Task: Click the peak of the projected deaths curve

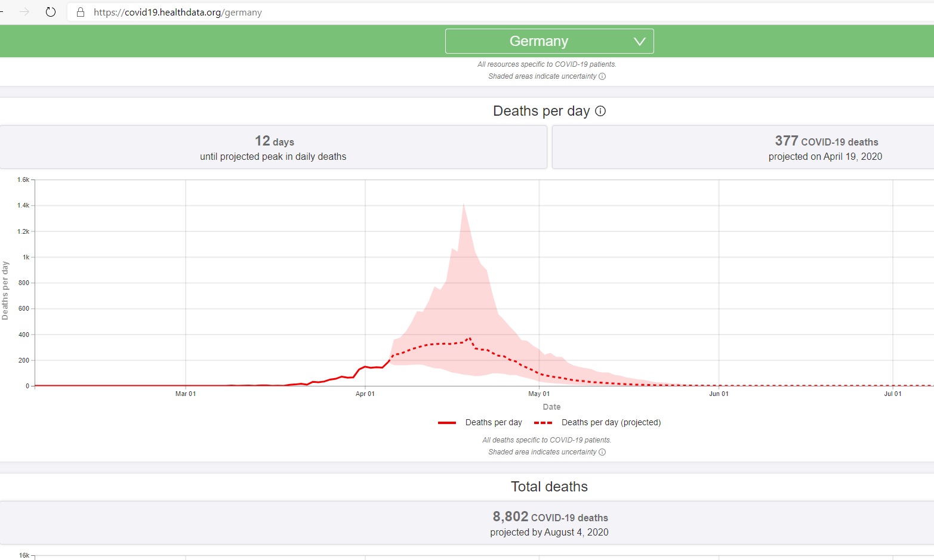Action: coord(470,338)
